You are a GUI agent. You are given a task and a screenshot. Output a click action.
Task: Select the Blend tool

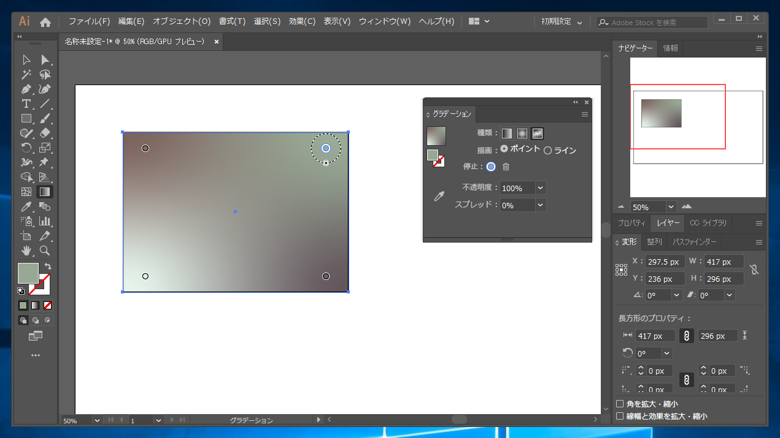45,207
